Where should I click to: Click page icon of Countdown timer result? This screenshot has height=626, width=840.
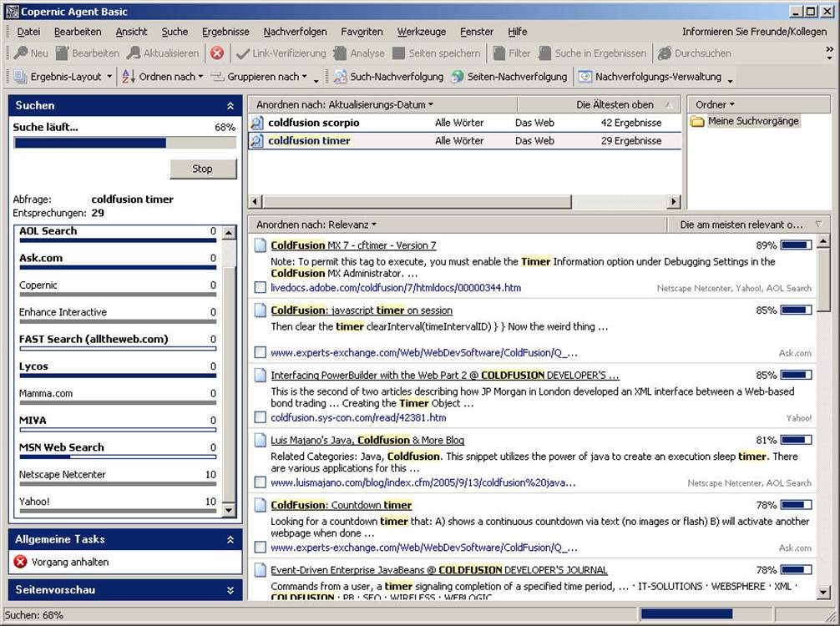click(260, 505)
